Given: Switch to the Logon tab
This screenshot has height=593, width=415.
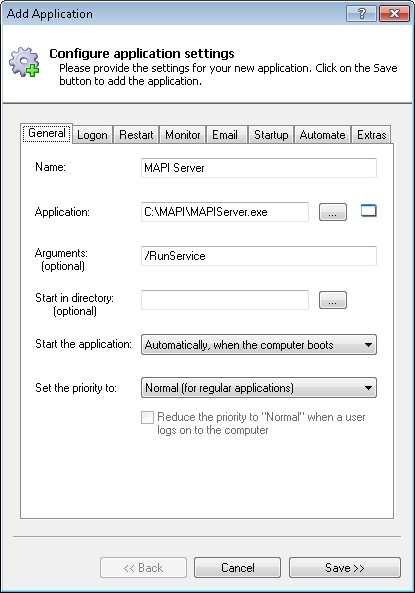Looking at the screenshot, I should pyautogui.click(x=92, y=135).
